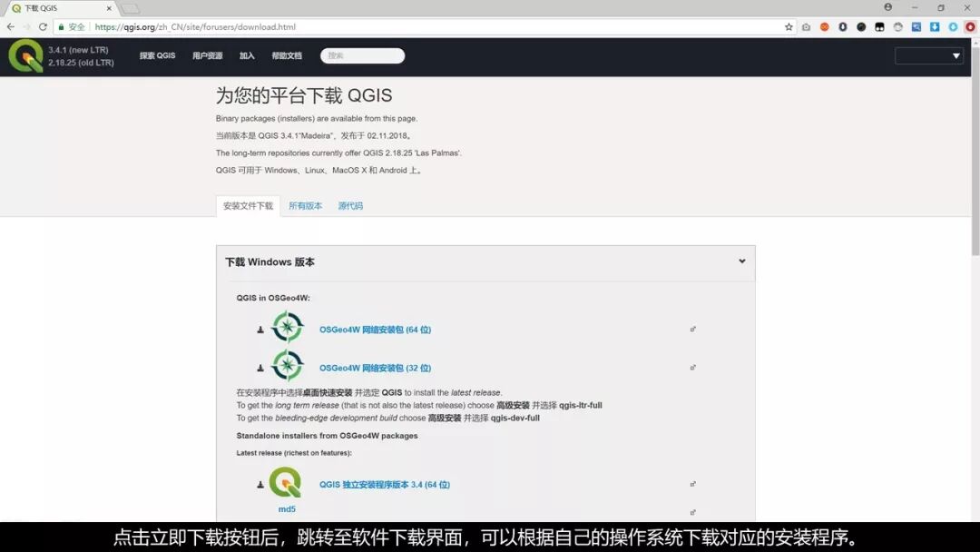Viewport: 980px width, 552px height.
Task: Open the md5 link under QGIS installer
Action: point(287,508)
